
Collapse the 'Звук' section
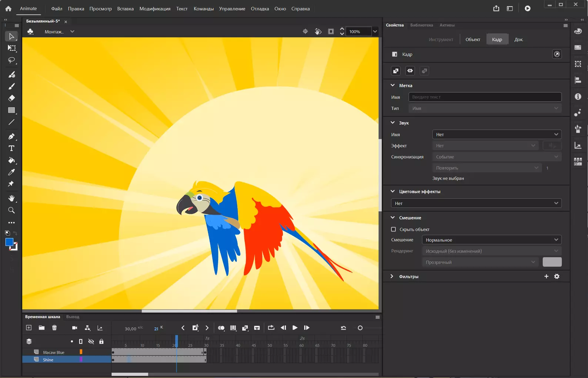click(x=393, y=123)
